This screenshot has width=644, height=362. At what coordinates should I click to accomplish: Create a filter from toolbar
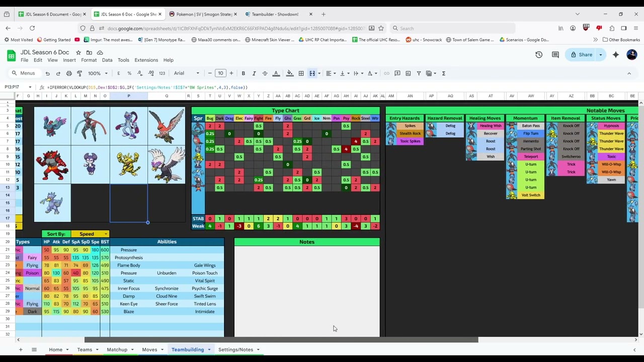tap(419, 73)
